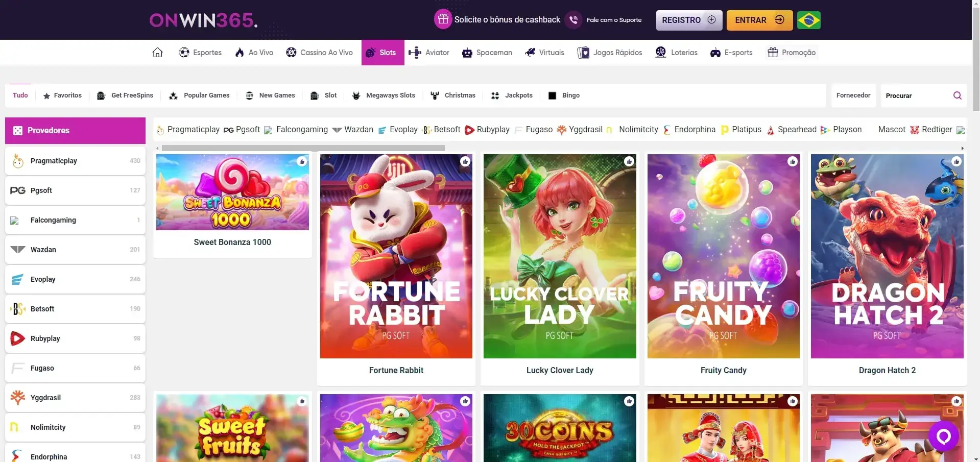980x462 pixels.
Task: Switch to the Jackpots category tab
Action: (512, 95)
